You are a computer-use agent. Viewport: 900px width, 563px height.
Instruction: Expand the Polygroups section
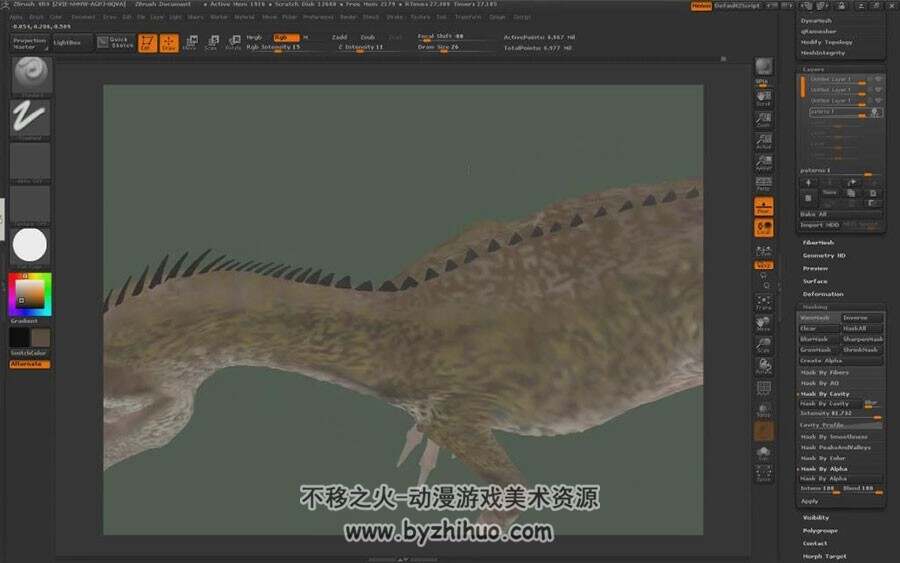coord(820,531)
